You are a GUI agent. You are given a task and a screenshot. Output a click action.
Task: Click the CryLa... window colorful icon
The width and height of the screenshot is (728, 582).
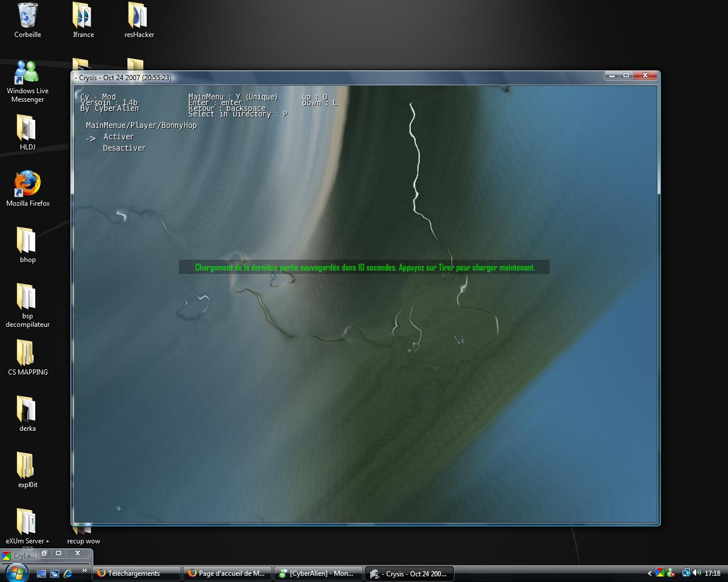point(6,556)
